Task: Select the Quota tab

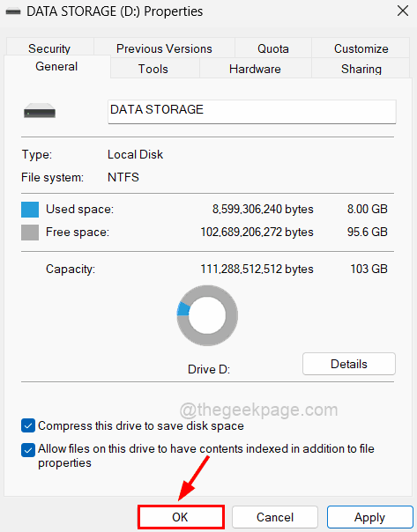Action: pyautogui.click(x=273, y=48)
